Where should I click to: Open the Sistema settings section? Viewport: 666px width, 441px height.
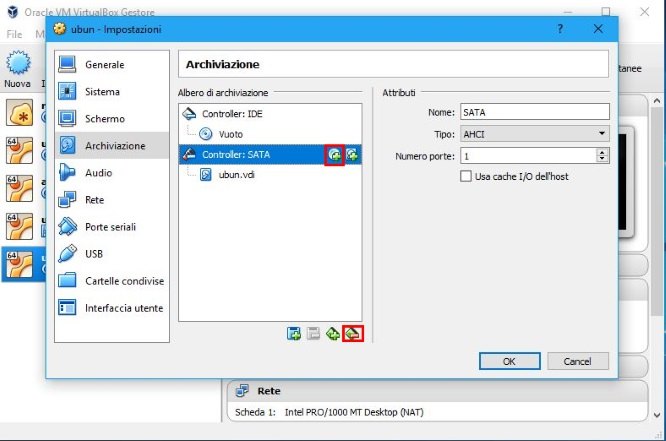tap(102, 92)
